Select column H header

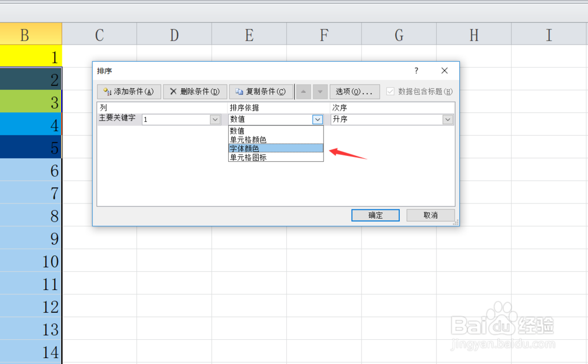[474, 34]
